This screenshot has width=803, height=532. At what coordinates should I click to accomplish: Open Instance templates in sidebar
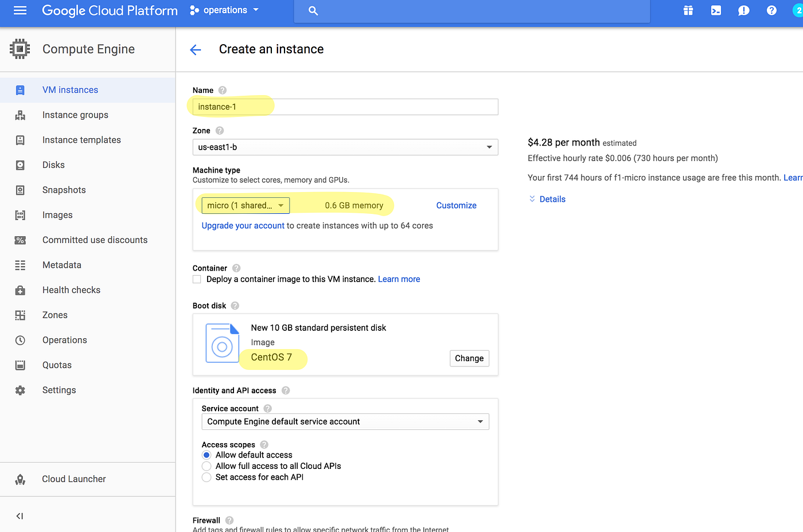[81, 140]
